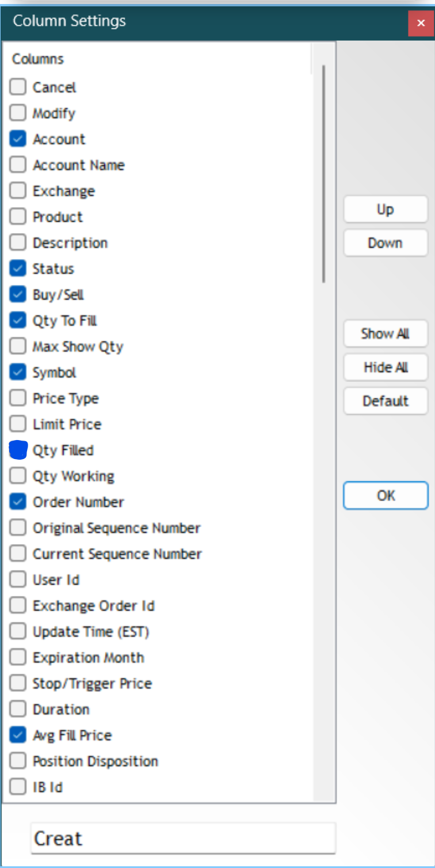Confirm settings with the OK button
The height and width of the screenshot is (868, 435).
tap(386, 495)
